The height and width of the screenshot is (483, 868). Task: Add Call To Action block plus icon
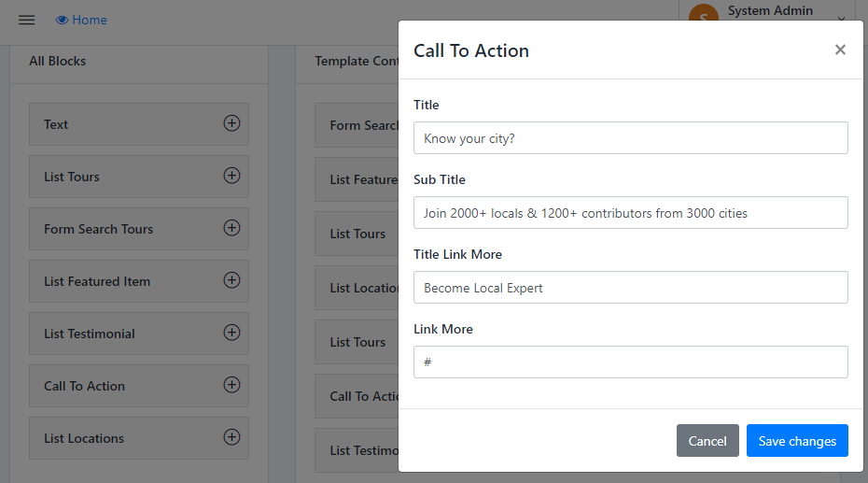coord(231,385)
